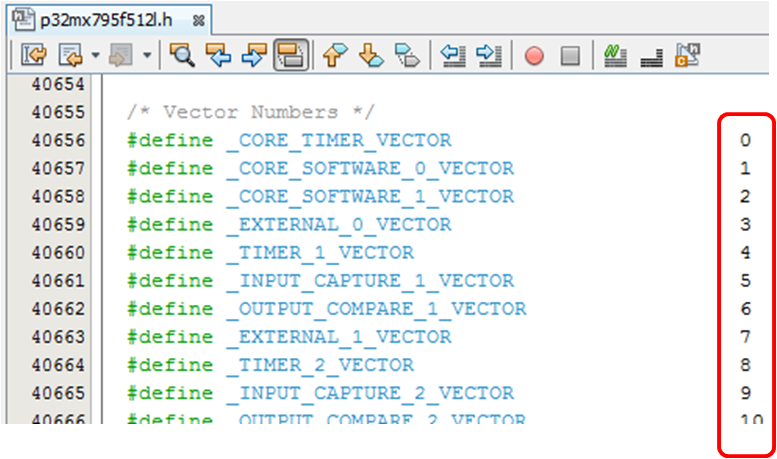Open the Forward history dropdown arrow

(147, 55)
